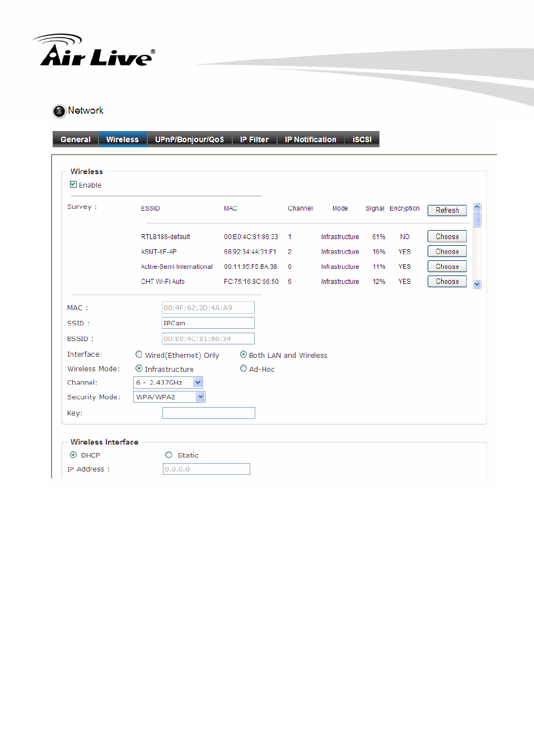This screenshot has width=534, height=756.
Task: Click the MAC address field
Action: point(208,307)
